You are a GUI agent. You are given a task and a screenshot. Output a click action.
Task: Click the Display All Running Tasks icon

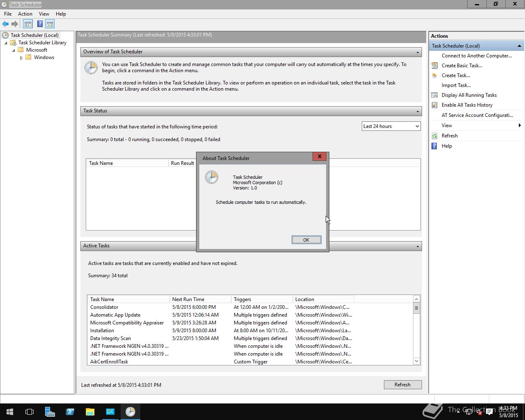pyautogui.click(x=434, y=95)
